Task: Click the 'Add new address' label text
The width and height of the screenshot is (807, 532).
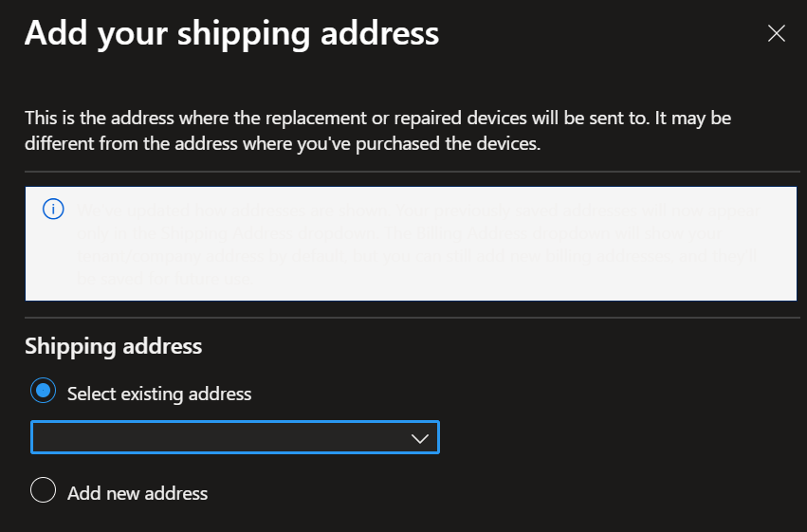Action: (138, 493)
